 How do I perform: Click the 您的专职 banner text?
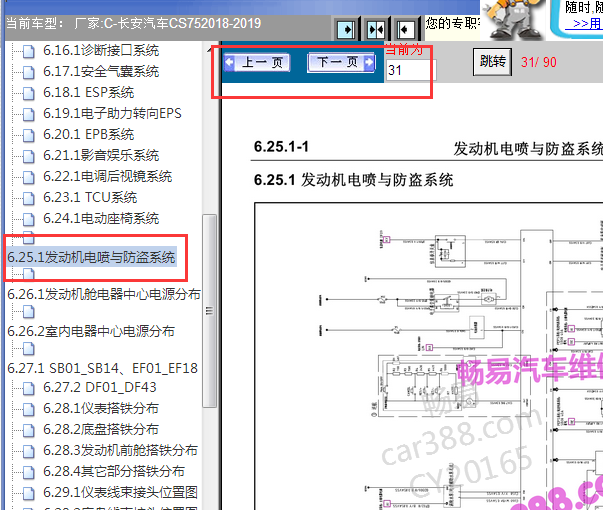click(x=452, y=23)
